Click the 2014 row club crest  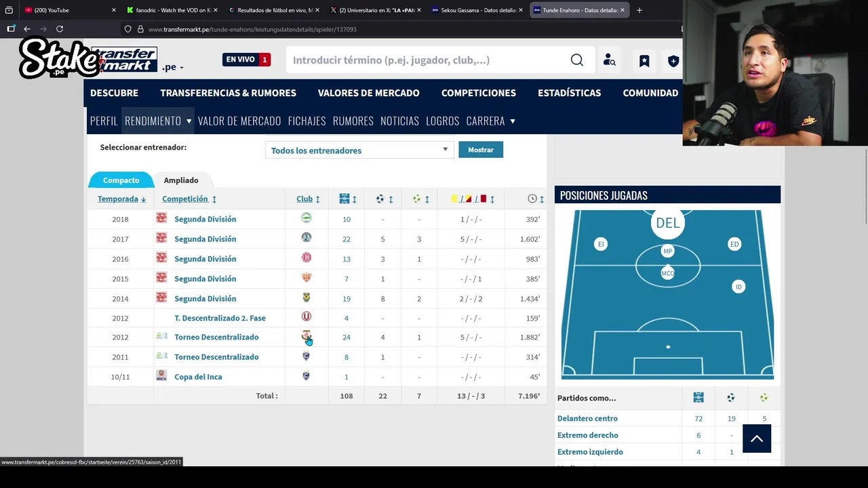[307, 298]
